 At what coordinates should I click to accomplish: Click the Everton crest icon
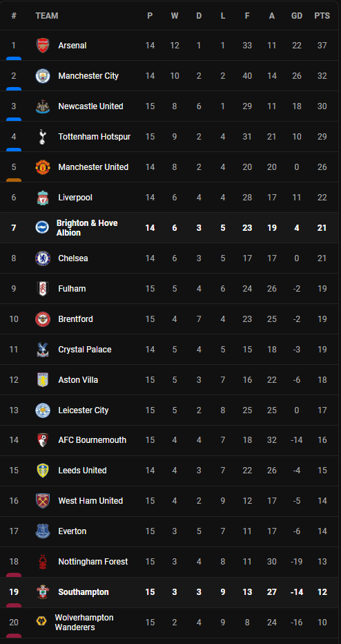click(x=43, y=531)
